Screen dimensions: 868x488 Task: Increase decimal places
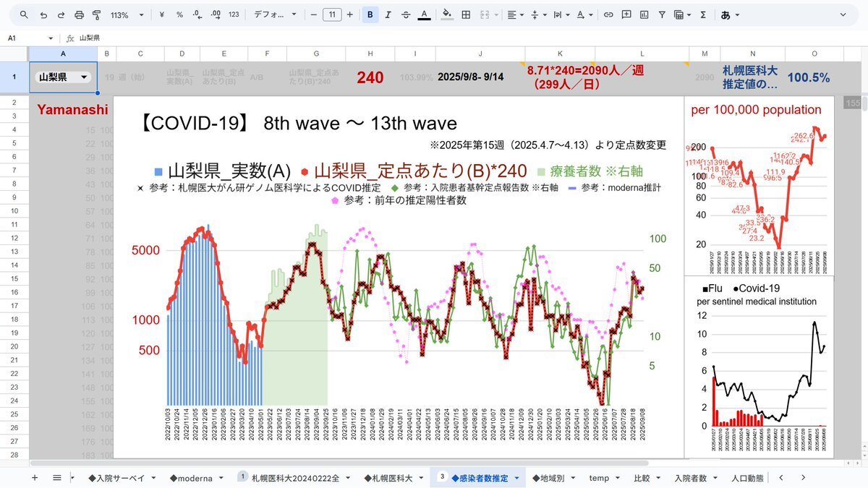click(x=215, y=14)
